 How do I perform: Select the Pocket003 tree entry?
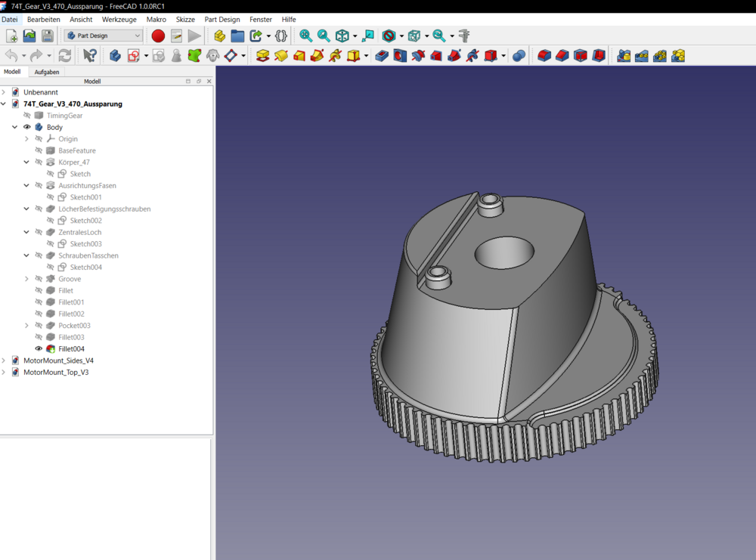(x=74, y=326)
